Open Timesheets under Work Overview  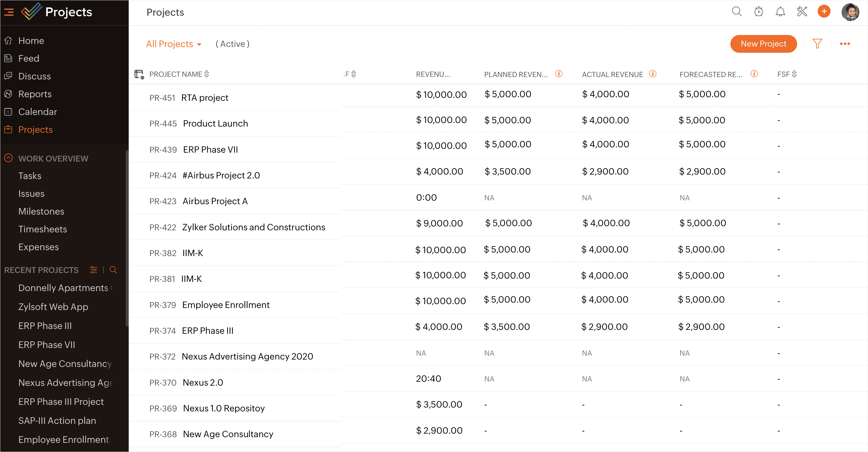(42, 229)
